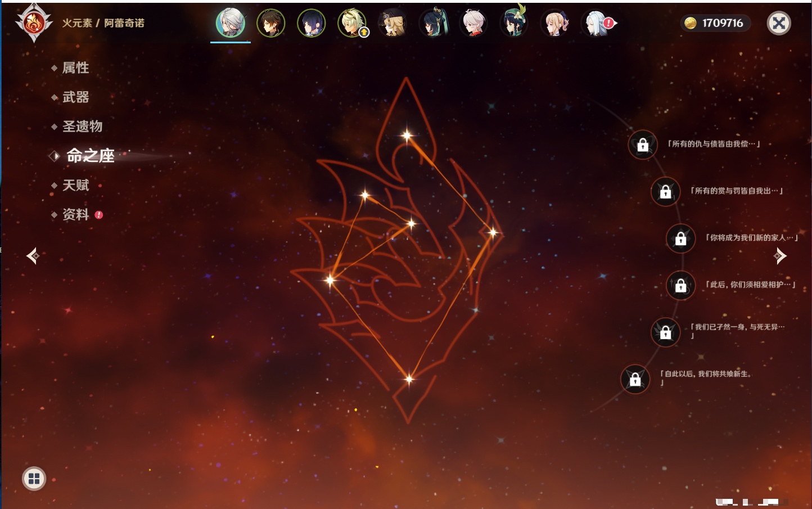Click the constellation name 「自此以后，我们将共飨新生。」
This screenshot has width=812, height=509.
[706, 377]
